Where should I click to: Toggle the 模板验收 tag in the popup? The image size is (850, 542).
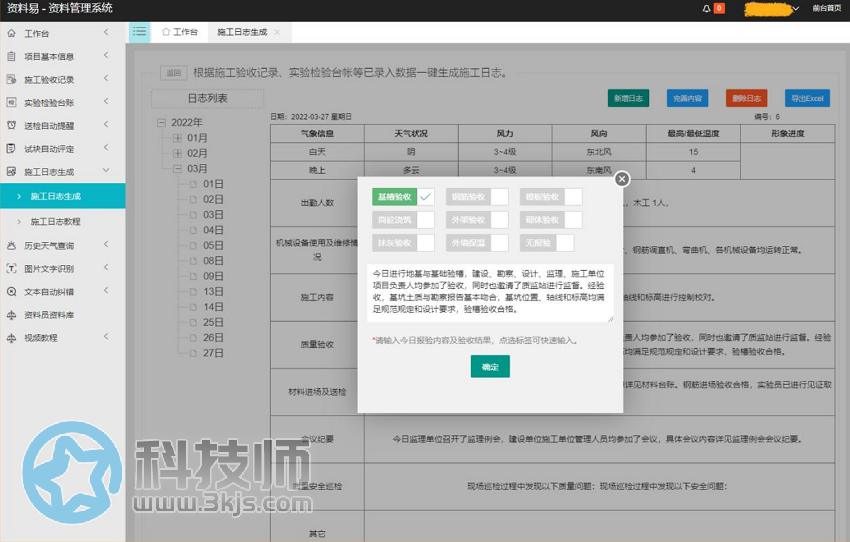[551, 197]
